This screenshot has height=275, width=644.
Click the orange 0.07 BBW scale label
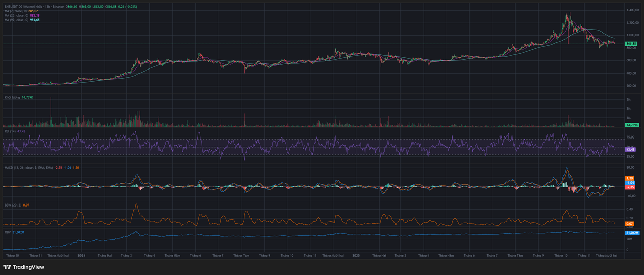click(629, 223)
